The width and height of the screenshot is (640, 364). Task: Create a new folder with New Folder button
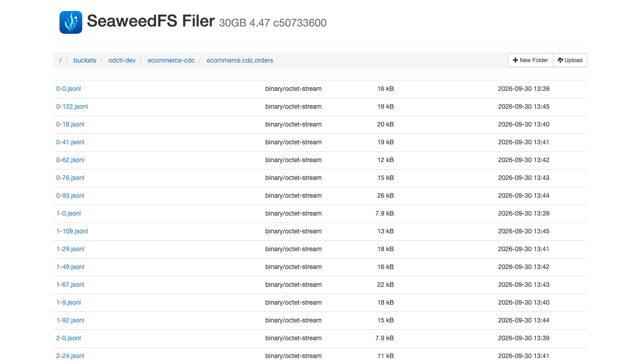(530, 60)
